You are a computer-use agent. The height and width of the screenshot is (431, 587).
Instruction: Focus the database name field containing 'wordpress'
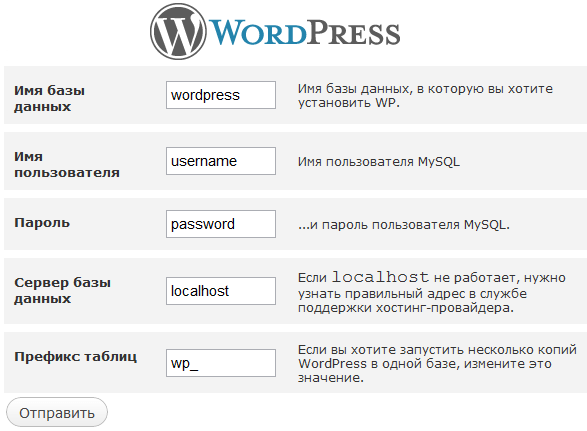221,95
